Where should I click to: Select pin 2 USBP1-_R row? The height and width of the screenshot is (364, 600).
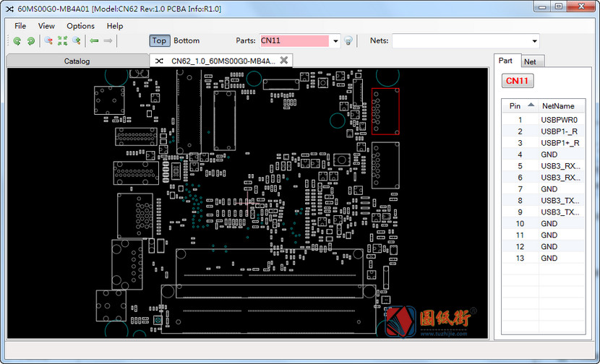(544, 131)
